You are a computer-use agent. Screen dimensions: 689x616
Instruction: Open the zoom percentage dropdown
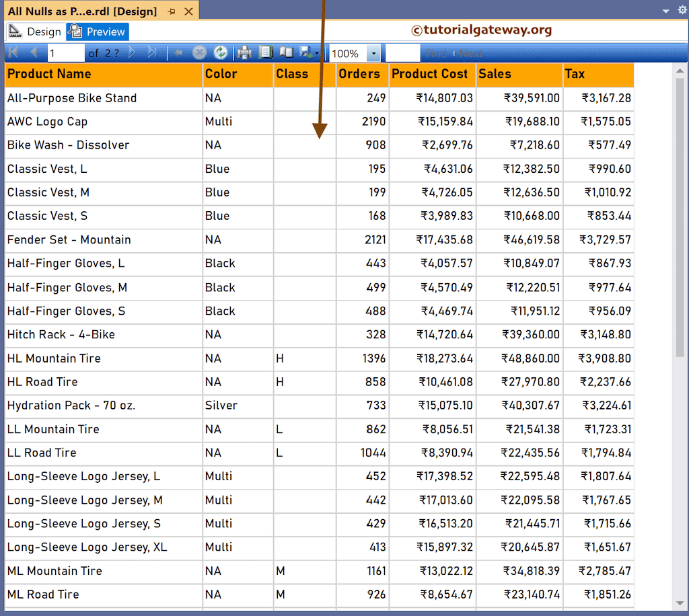click(x=369, y=52)
